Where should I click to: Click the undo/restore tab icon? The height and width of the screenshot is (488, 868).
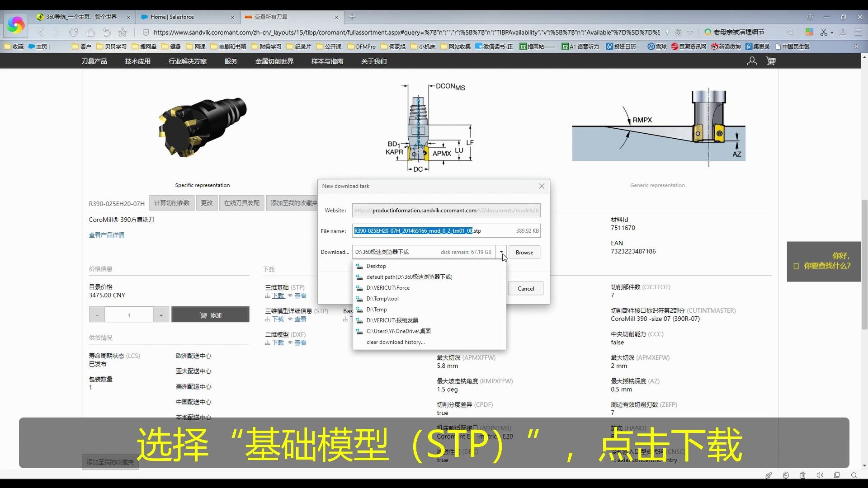click(x=107, y=32)
